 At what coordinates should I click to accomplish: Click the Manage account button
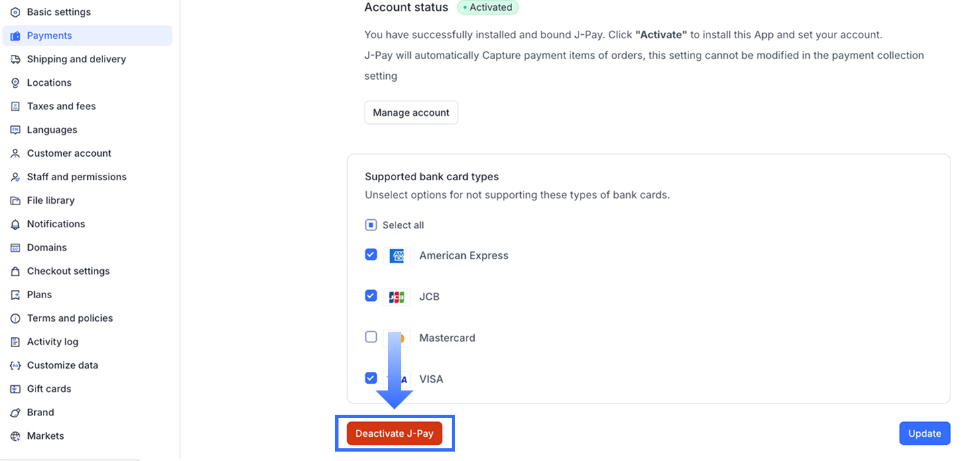click(x=411, y=113)
